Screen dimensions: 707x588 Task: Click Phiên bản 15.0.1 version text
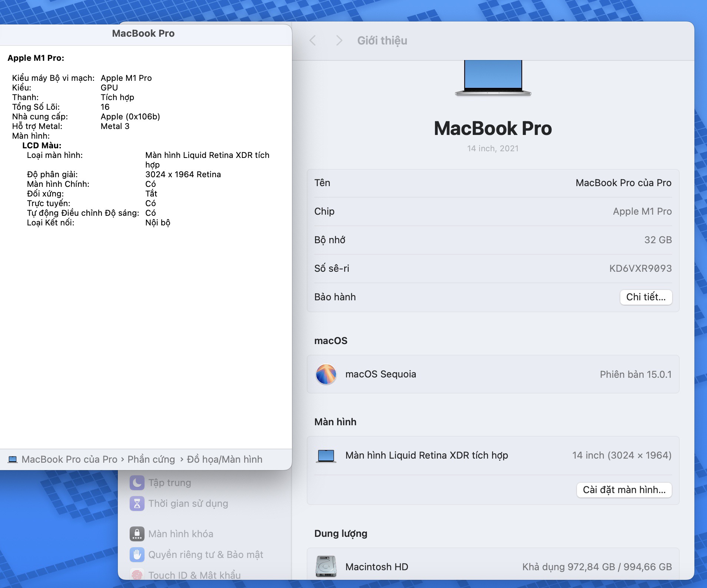tap(635, 374)
